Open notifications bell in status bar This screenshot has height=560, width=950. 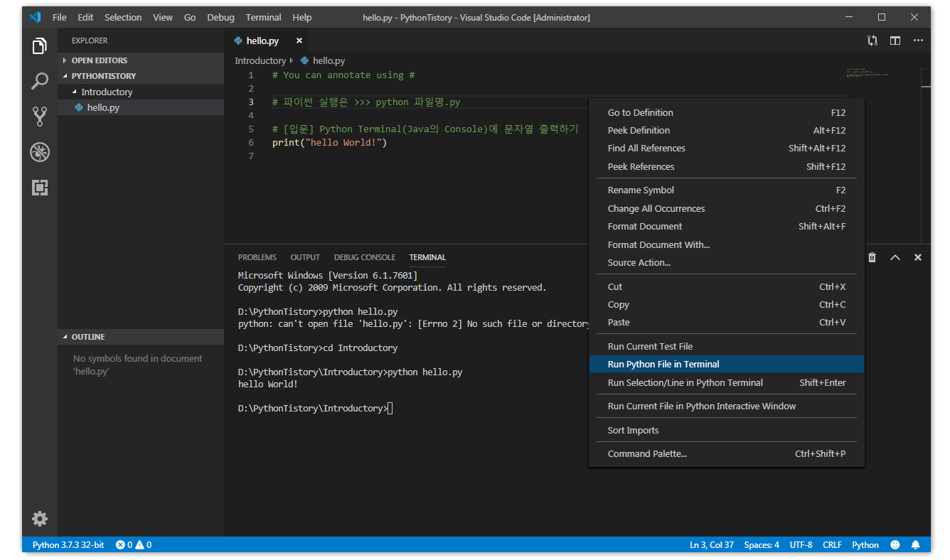pyautogui.click(x=916, y=545)
